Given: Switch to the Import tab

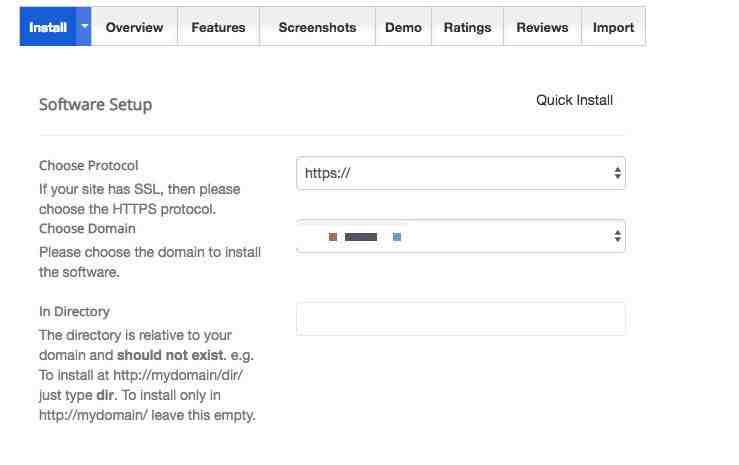Looking at the screenshot, I should pyautogui.click(x=613, y=27).
